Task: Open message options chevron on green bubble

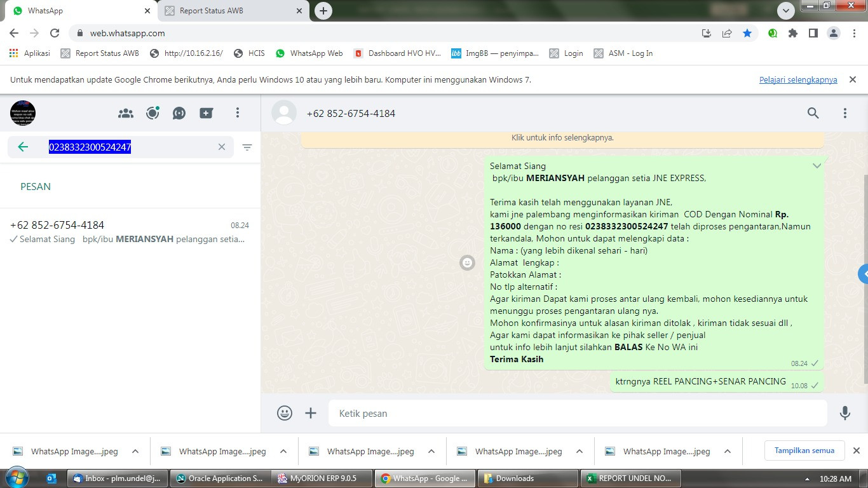Action: [817, 166]
